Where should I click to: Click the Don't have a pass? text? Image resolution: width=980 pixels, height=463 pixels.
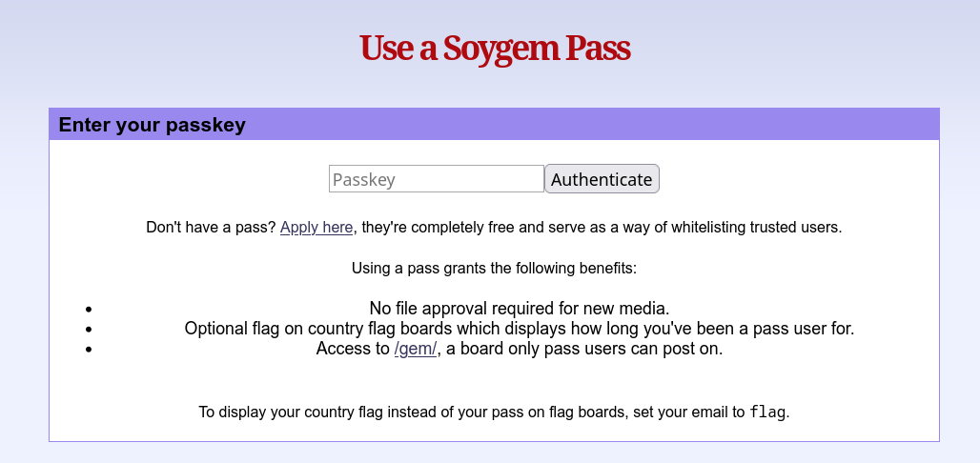coord(211,228)
